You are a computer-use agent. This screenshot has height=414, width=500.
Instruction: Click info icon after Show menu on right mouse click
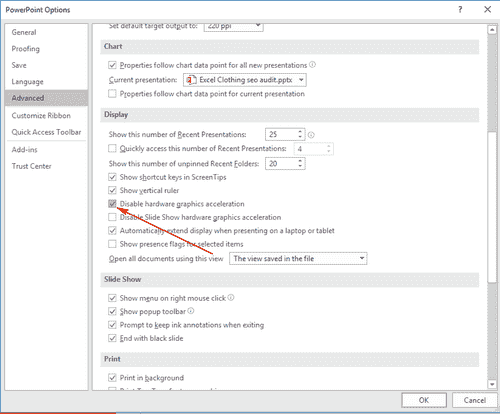click(x=231, y=297)
